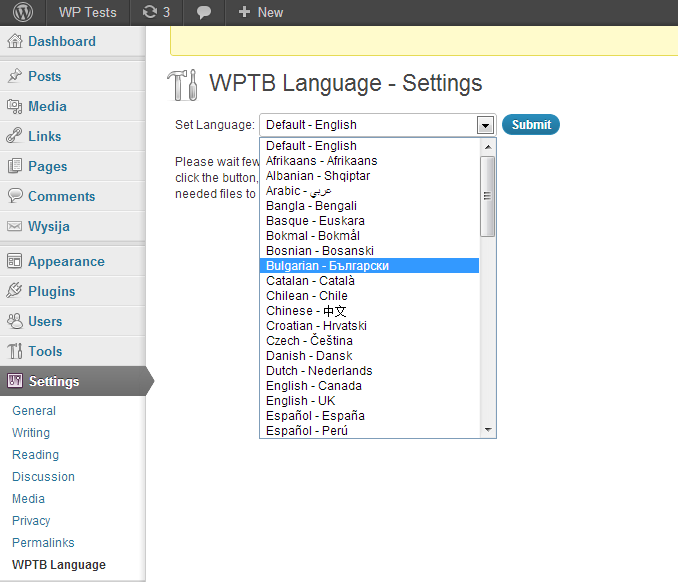Click the Tools hammer icon in sidebar
Viewport: 678px width, 582px height.
click(x=15, y=351)
